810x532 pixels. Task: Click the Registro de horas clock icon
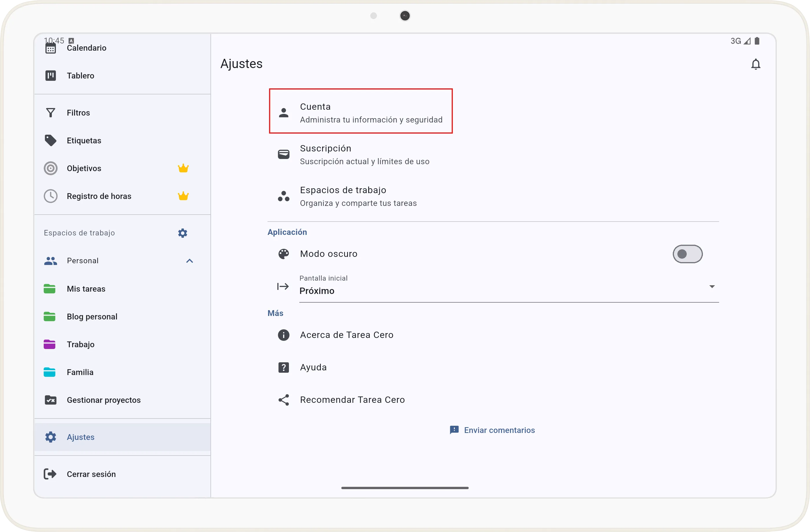pos(51,196)
